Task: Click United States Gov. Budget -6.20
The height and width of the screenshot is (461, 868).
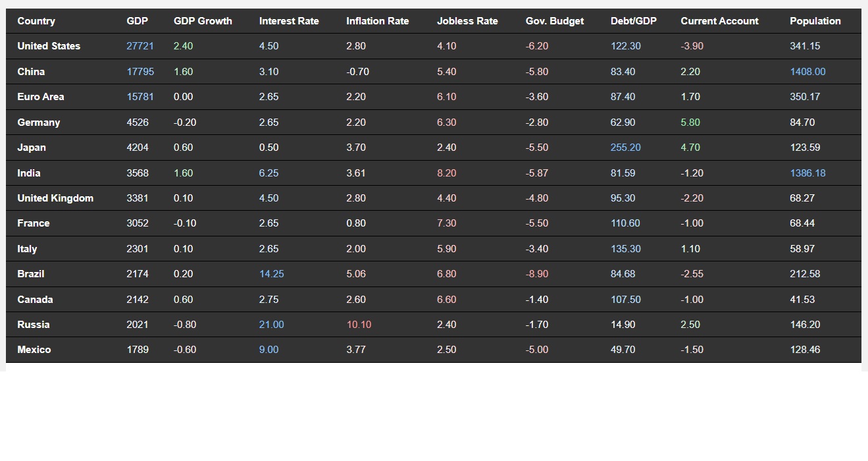Action: pyautogui.click(x=537, y=46)
